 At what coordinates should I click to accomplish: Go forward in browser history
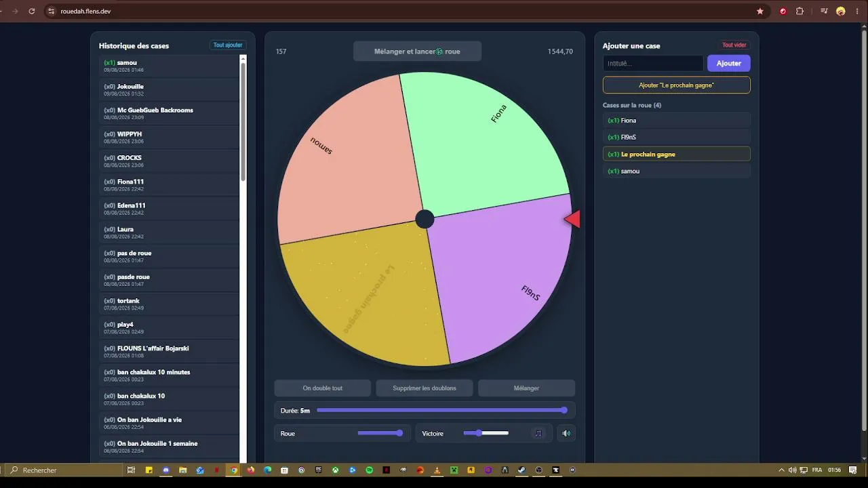[x=16, y=11]
